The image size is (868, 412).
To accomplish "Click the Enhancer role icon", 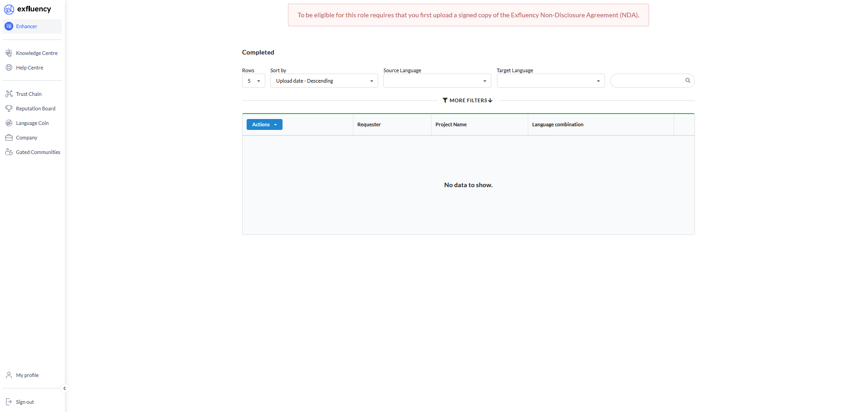I will (9, 26).
